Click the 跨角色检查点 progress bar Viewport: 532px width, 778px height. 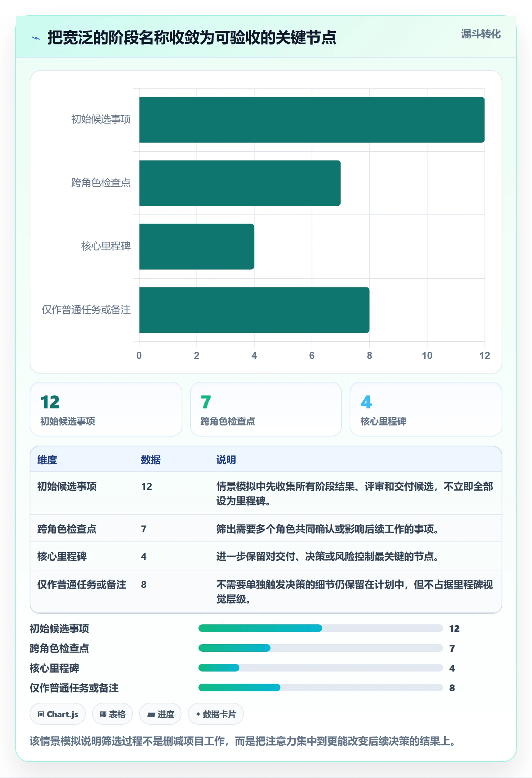(320, 648)
